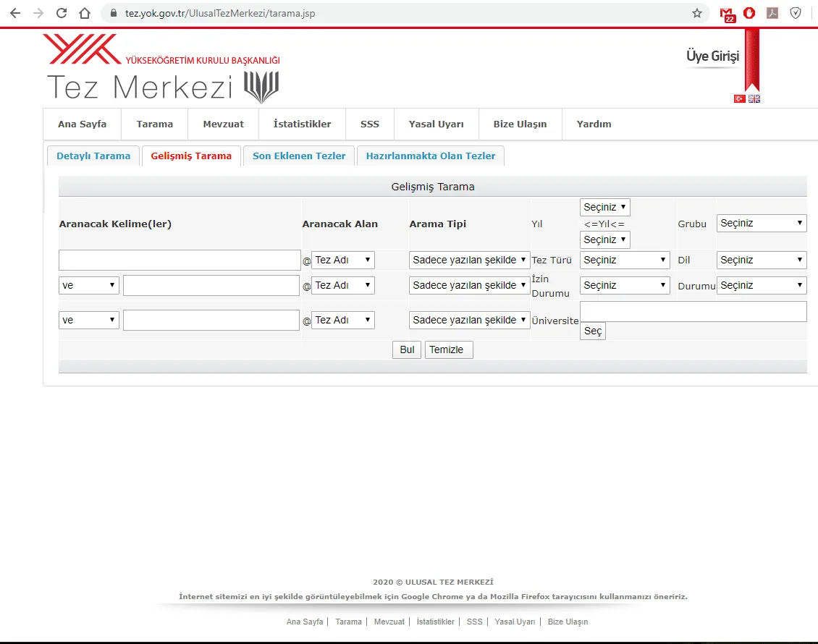Switch language with Turkish flag icon
Screen dimensions: 818x644
tap(739, 98)
